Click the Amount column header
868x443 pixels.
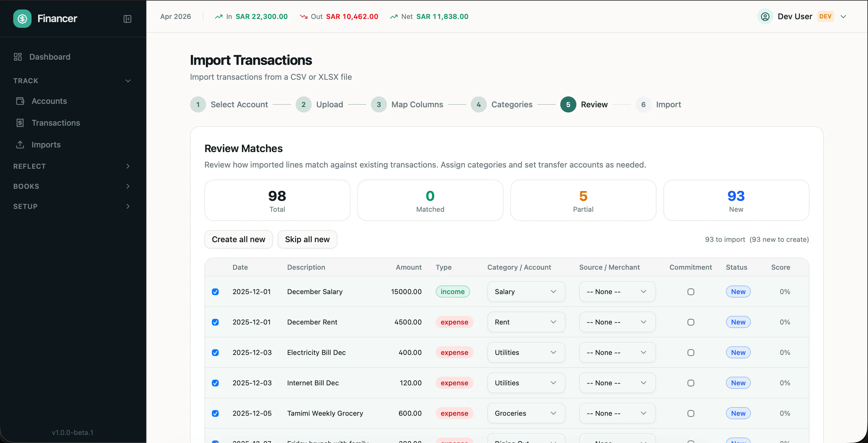408,267
